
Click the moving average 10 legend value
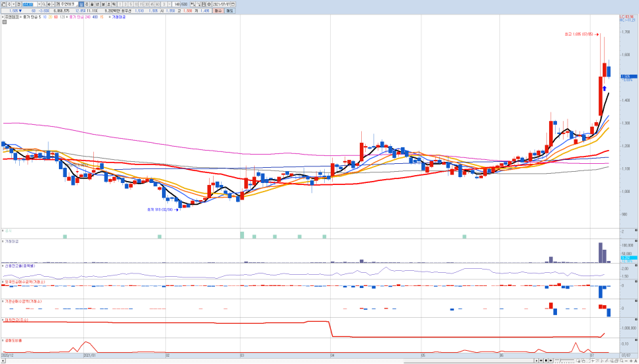(x=45, y=17)
